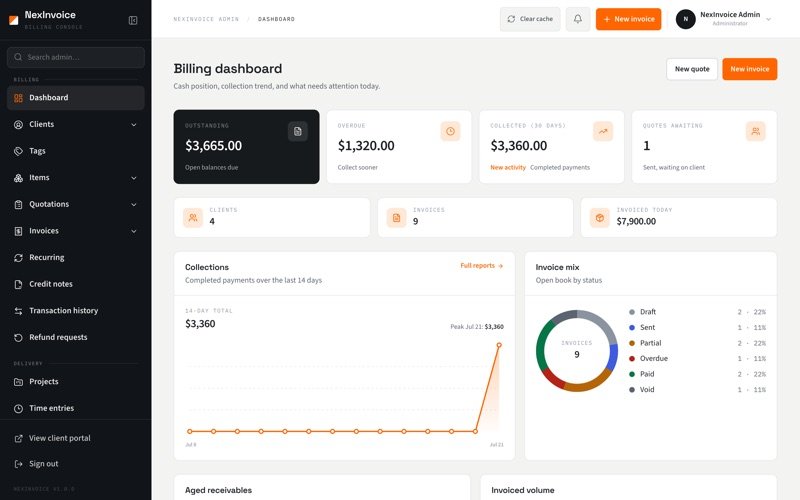Click the Draft gray legend dot
800x500 pixels.
pos(632,312)
